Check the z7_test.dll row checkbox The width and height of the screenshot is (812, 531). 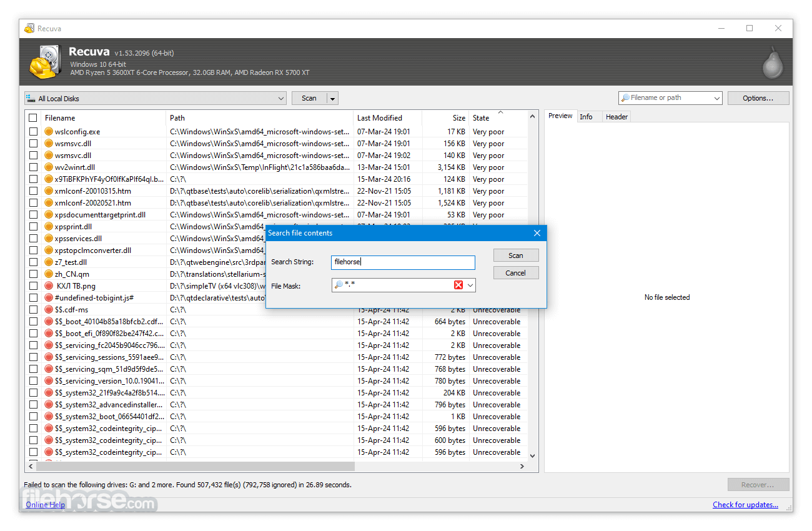pos(33,262)
